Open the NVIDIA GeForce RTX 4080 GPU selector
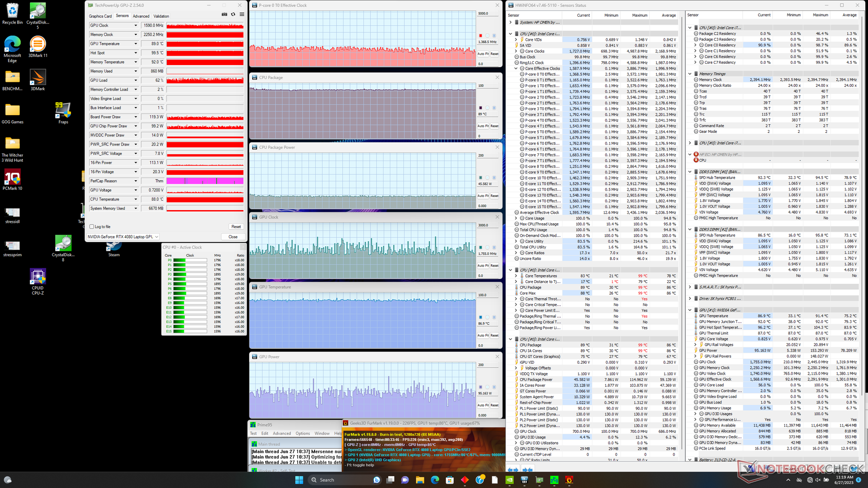Viewport: 868px width, 488px height. 123,237
